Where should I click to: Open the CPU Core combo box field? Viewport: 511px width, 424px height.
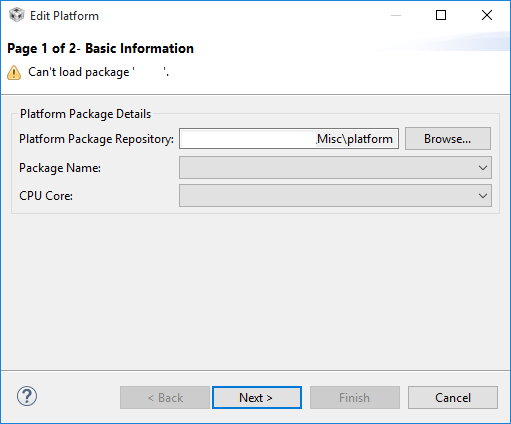335,196
